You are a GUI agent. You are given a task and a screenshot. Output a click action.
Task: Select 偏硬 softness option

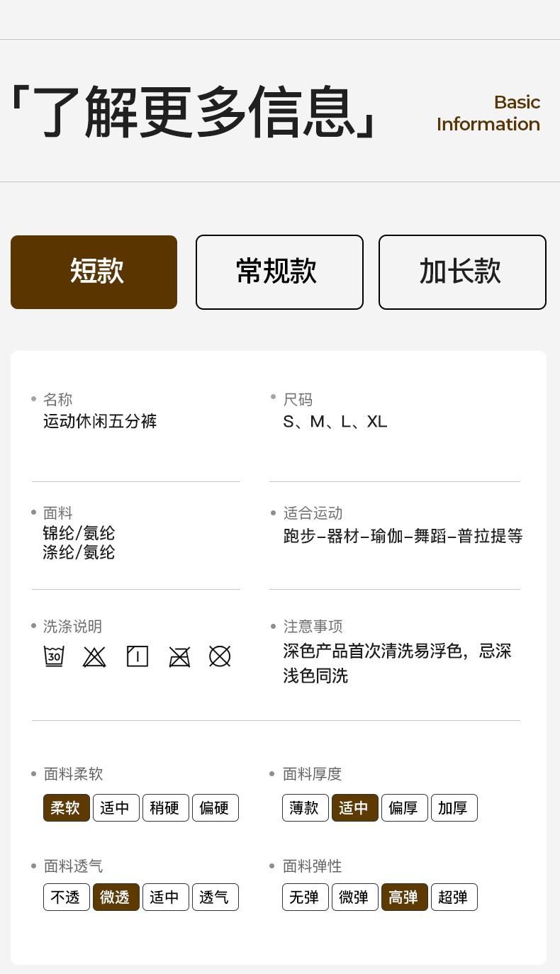pyautogui.click(x=215, y=807)
